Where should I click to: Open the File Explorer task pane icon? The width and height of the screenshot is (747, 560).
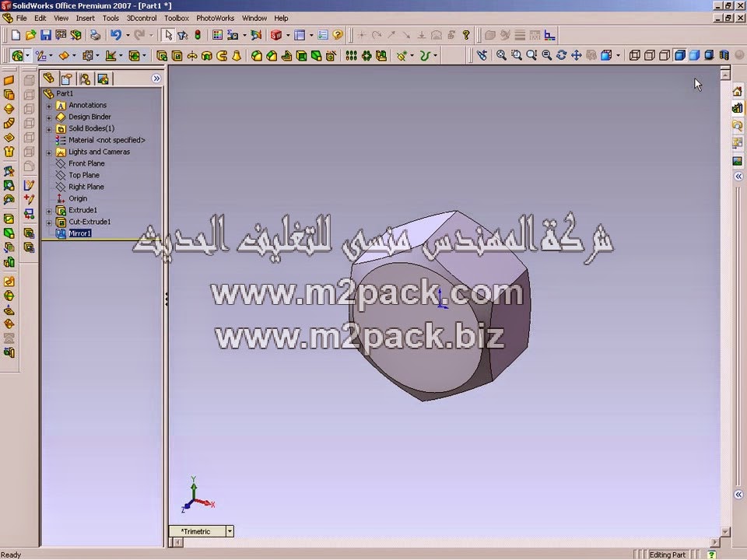point(738,126)
